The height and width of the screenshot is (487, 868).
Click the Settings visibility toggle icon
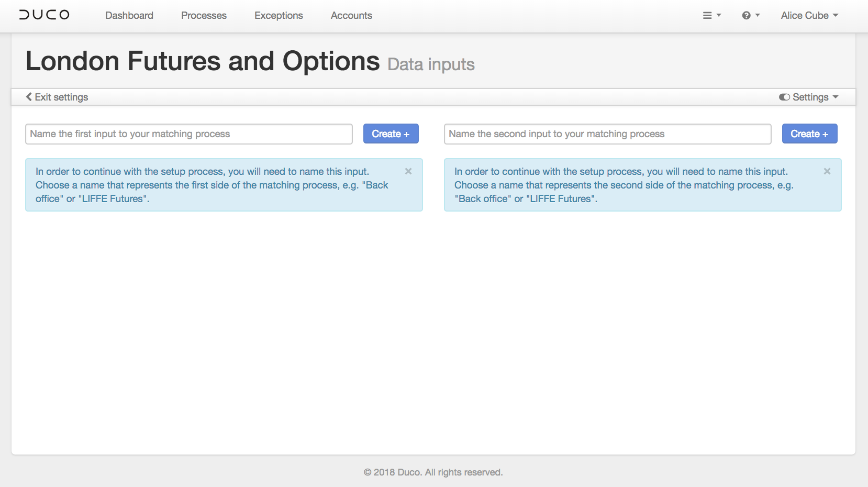click(x=784, y=97)
